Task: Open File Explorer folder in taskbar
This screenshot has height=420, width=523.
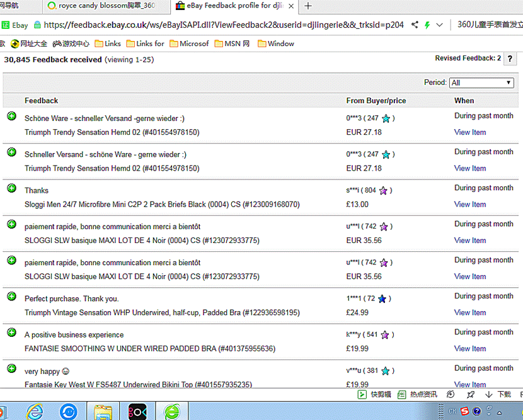Action: 103,412
